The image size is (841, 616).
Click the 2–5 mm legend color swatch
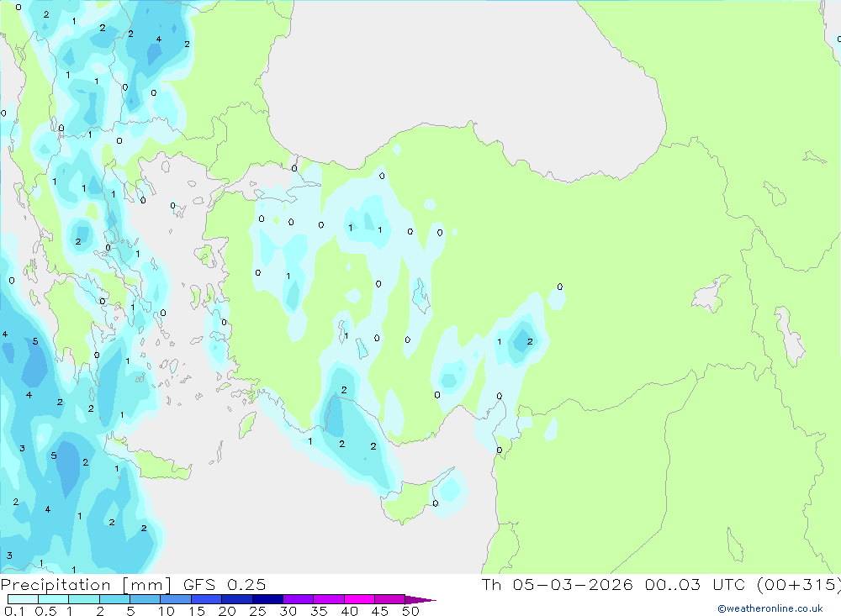(114, 599)
